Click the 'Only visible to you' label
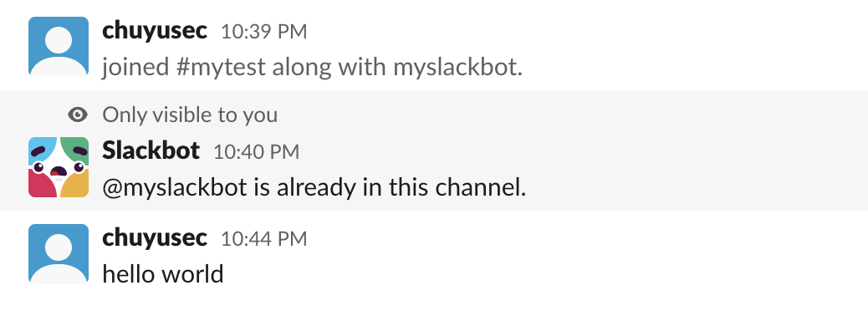The width and height of the screenshot is (868, 321). [x=190, y=115]
